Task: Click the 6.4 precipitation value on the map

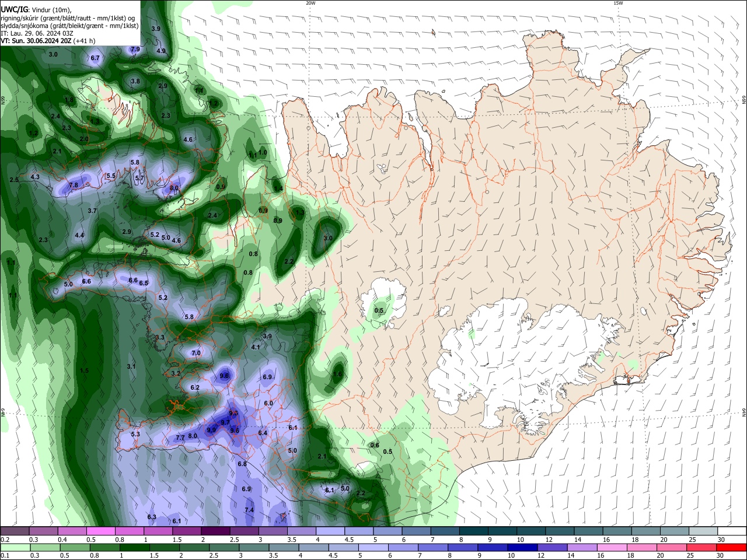Action: (x=263, y=433)
